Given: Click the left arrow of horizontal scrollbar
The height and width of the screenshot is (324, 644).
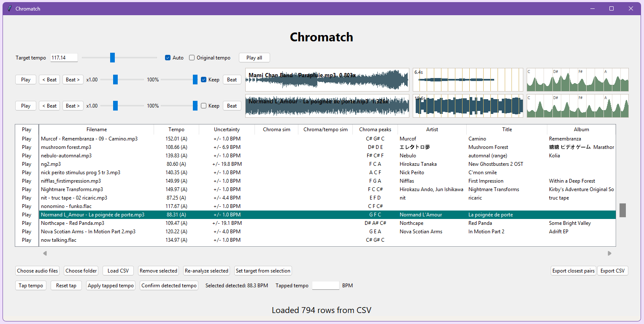Looking at the screenshot, I should [x=45, y=254].
